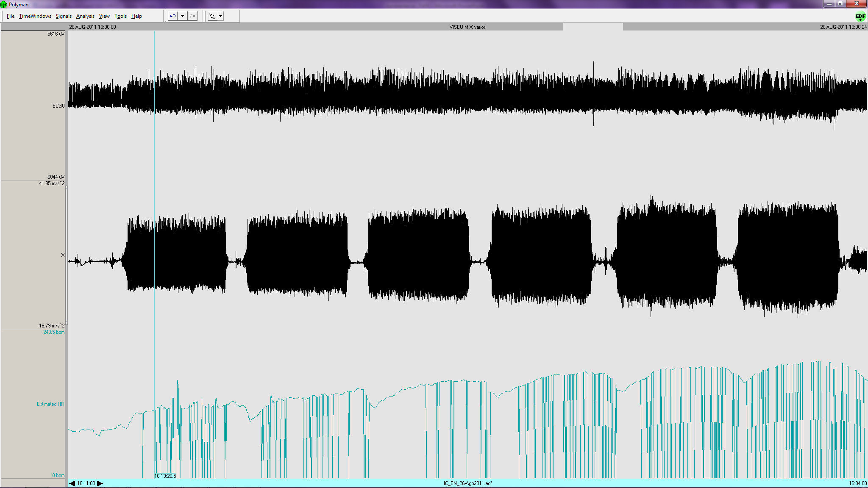Click the greyed Redo arrow button
This screenshot has width=868, height=488.
(x=192, y=16)
